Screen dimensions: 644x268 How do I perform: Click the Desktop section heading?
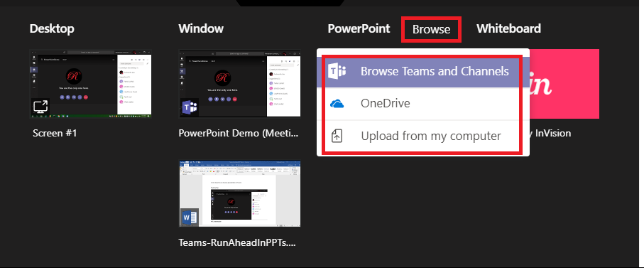point(52,28)
